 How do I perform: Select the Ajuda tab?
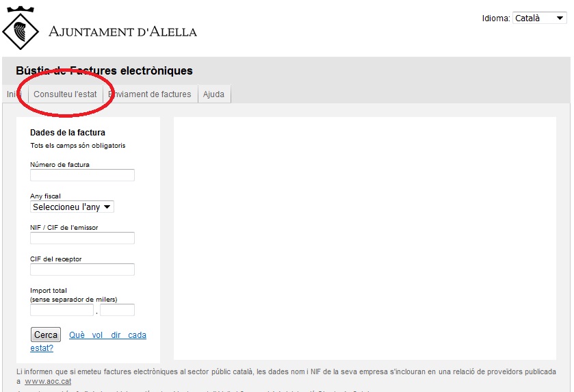pyautogui.click(x=213, y=94)
